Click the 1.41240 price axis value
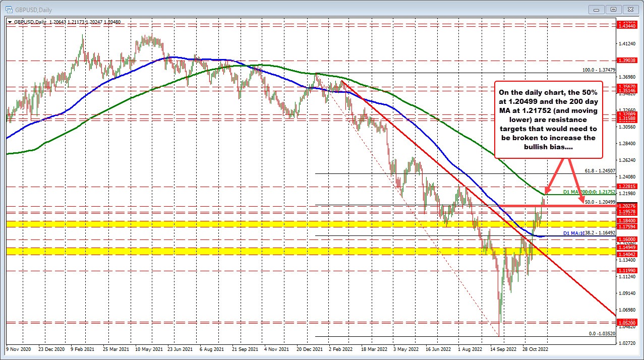The width and height of the screenshot is (644, 360). pyautogui.click(x=627, y=44)
